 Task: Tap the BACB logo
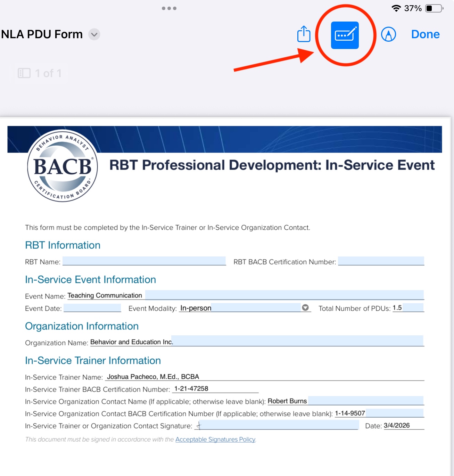[x=63, y=166]
